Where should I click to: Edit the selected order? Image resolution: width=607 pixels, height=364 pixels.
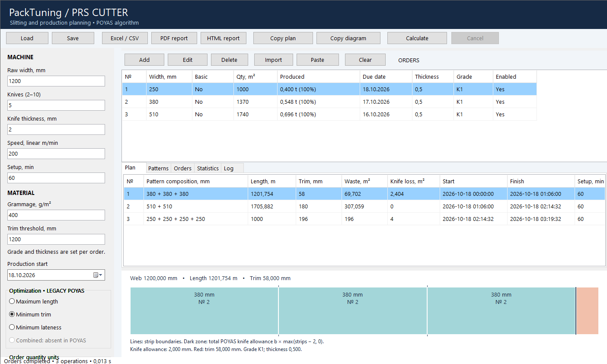pos(188,60)
